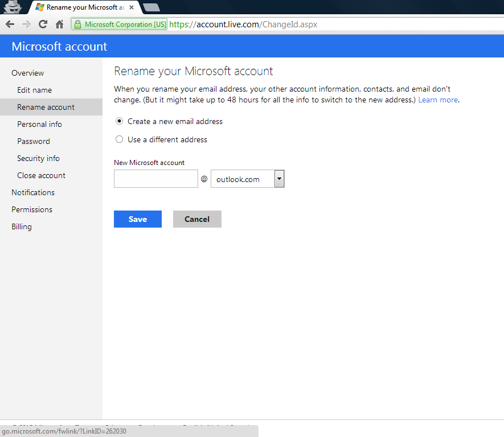Open the outlook.com domain dropdown
This screenshot has height=437, width=504.
coord(248,179)
